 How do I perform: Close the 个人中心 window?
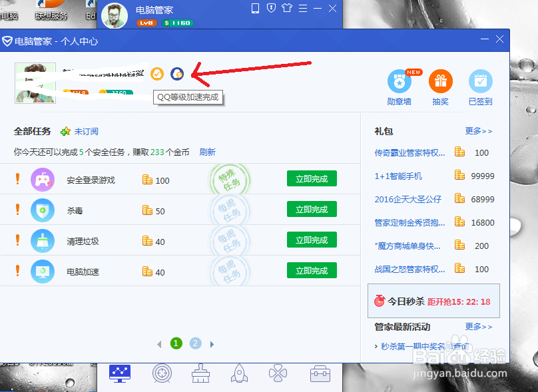(x=499, y=39)
